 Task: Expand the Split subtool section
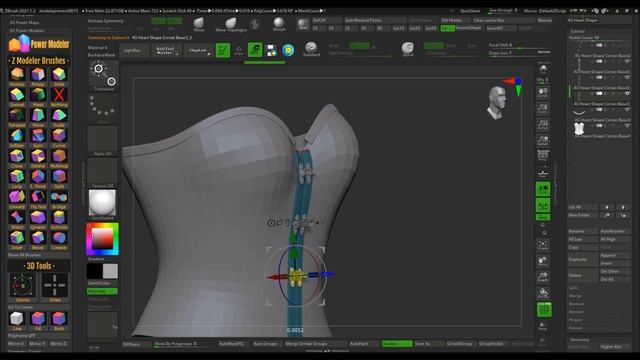pyautogui.click(x=573, y=288)
